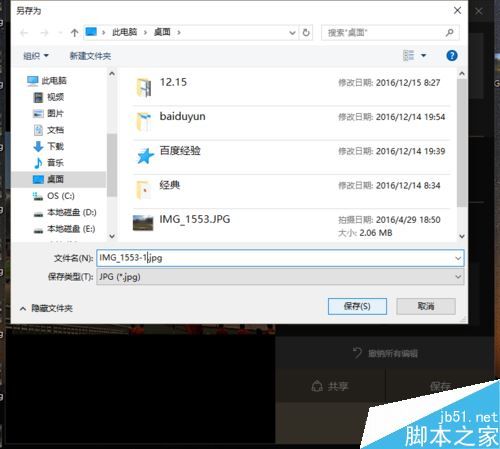Click the 12.15 folder name
This screenshot has height=449, width=500.
click(x=173, y=82)
